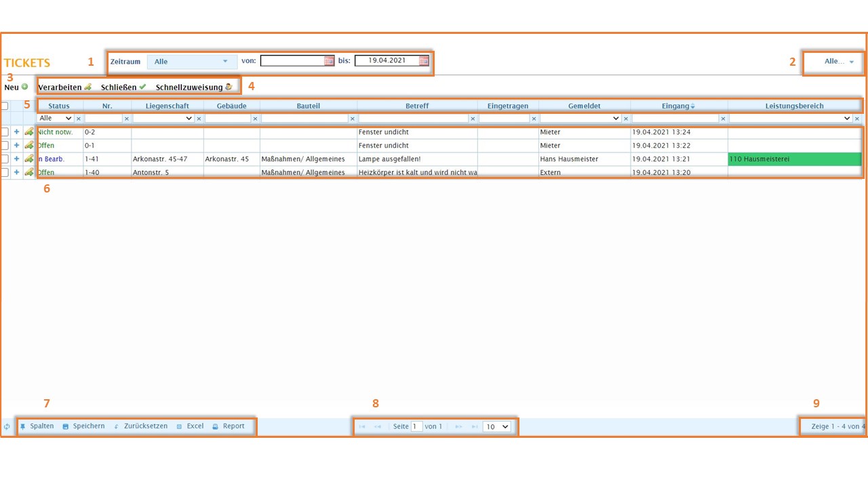
Task: Toggle the select-all checkbox in the table header
Action: click(5, 106)
